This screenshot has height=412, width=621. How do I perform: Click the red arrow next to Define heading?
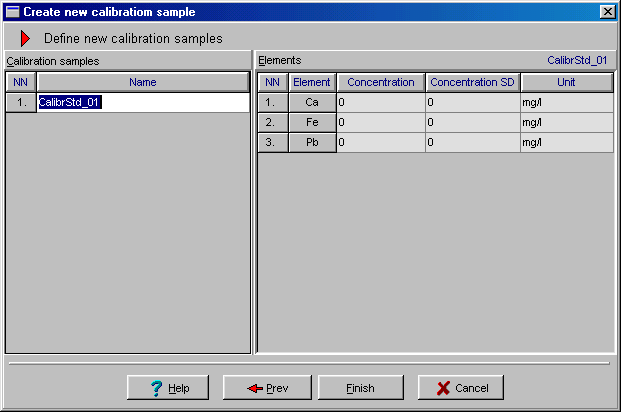click(x=25, y=38)
